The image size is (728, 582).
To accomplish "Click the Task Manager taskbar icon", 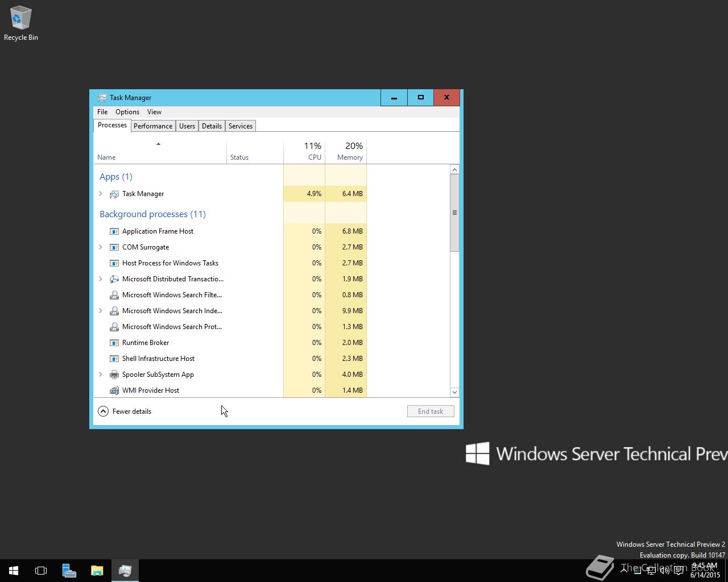I will pos(125,571).
